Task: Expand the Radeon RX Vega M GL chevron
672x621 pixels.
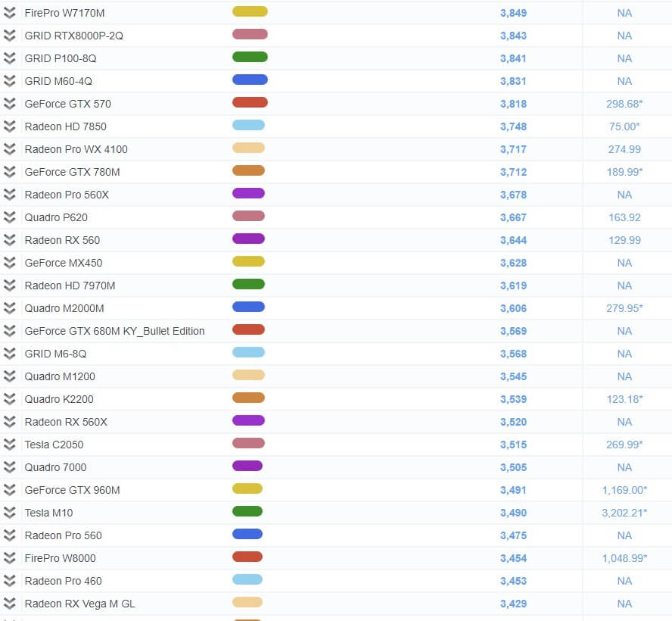Action: pos(9,604)
